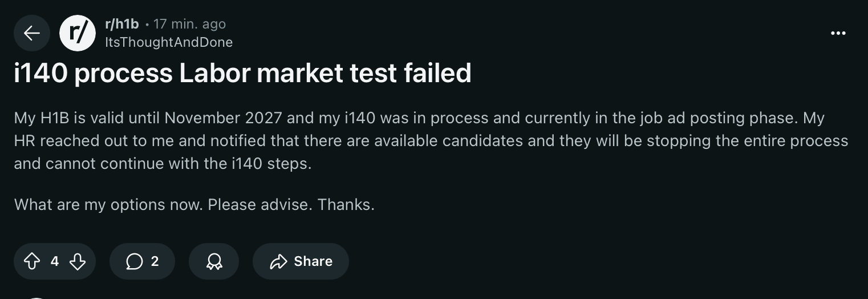
Task: Click 'Please advise. Thanks.' text
Action: pyautogui.click(x=291, y=204)
